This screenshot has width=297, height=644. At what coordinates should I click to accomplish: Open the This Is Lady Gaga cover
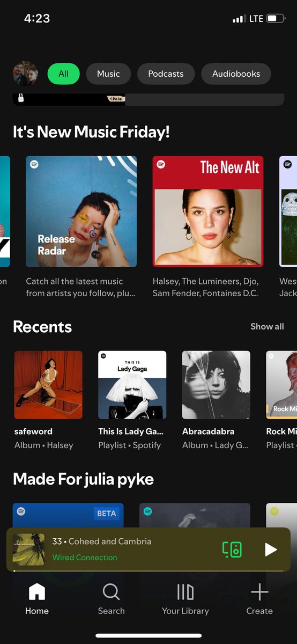coord(132,385)
